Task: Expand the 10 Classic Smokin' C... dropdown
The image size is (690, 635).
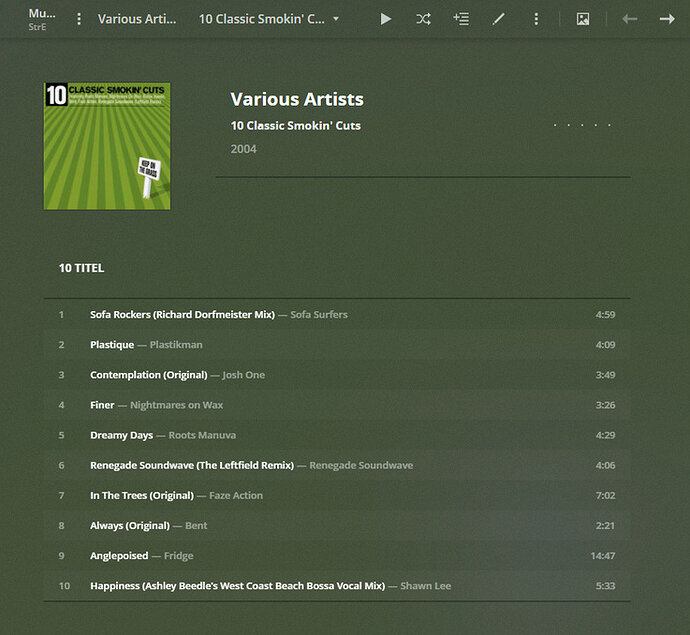Action: (x=269, y=19)
